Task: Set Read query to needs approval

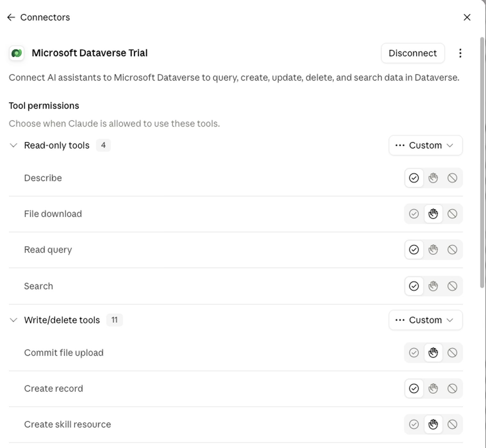Action: pos(433,250)
